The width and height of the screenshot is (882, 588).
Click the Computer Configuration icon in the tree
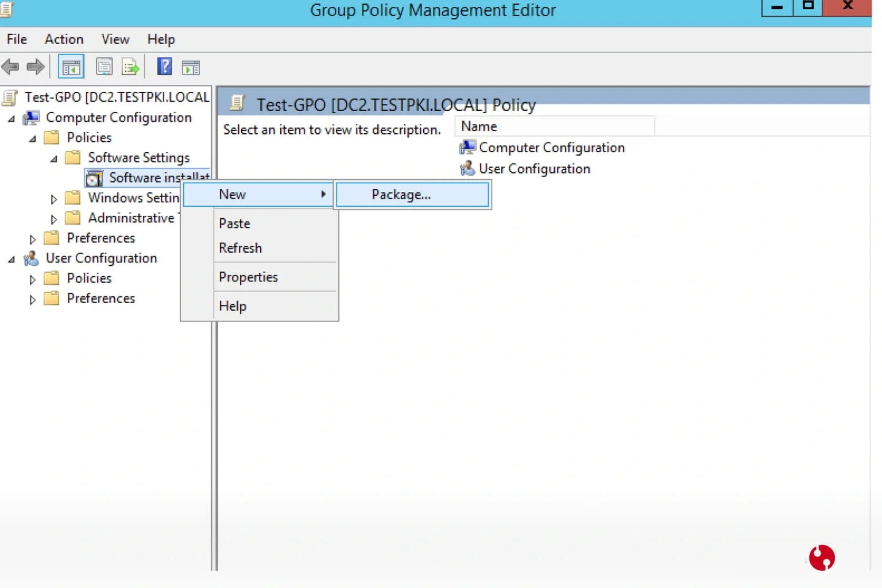tap(31, 118)
